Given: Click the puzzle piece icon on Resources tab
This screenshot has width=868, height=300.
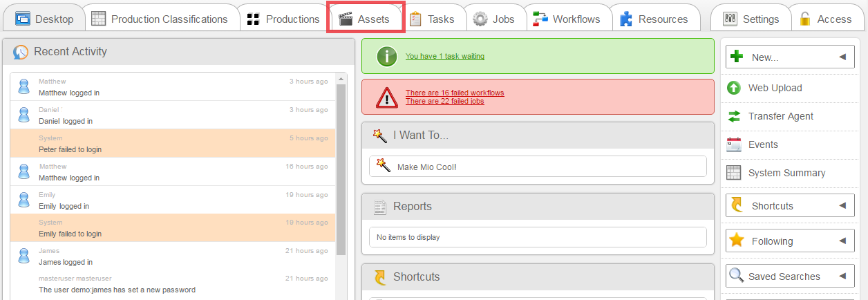Looking at the screenshot, I should point(626,19).
